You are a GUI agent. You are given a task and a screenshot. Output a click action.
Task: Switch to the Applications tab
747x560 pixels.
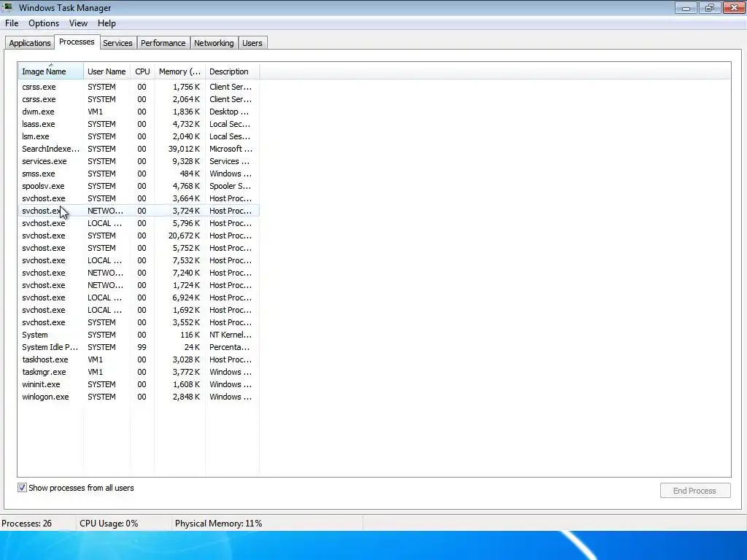tap(29, 43)
